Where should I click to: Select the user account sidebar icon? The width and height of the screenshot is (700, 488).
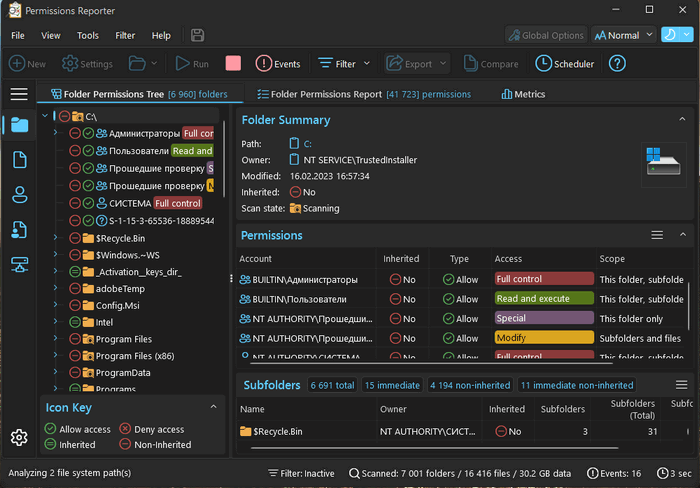coord(19,195)
